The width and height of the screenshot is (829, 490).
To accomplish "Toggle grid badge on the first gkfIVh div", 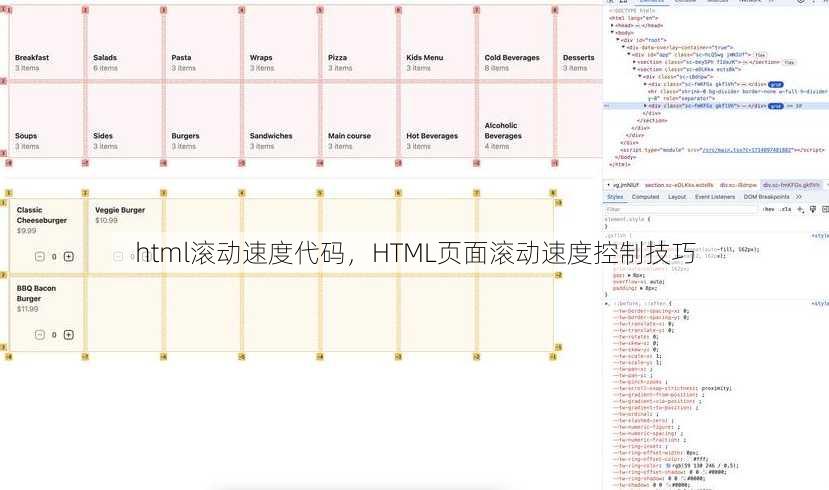I will point(776,84).
